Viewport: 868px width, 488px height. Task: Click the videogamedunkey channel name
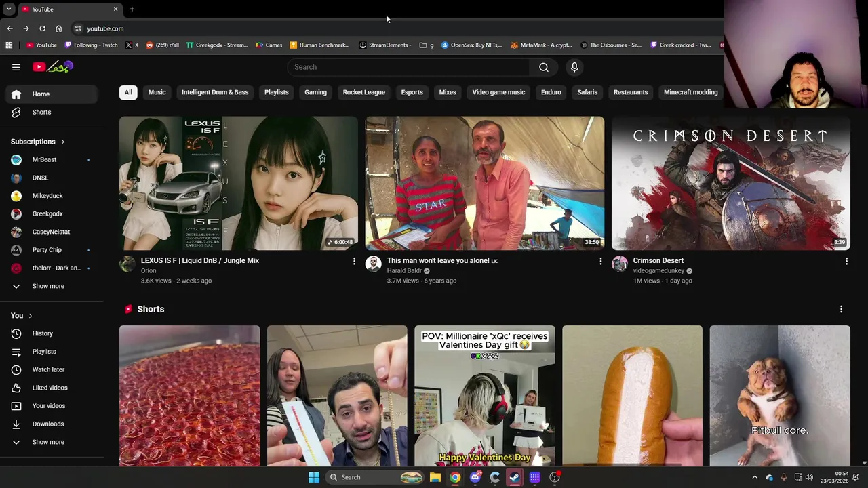tap(658, 271)
